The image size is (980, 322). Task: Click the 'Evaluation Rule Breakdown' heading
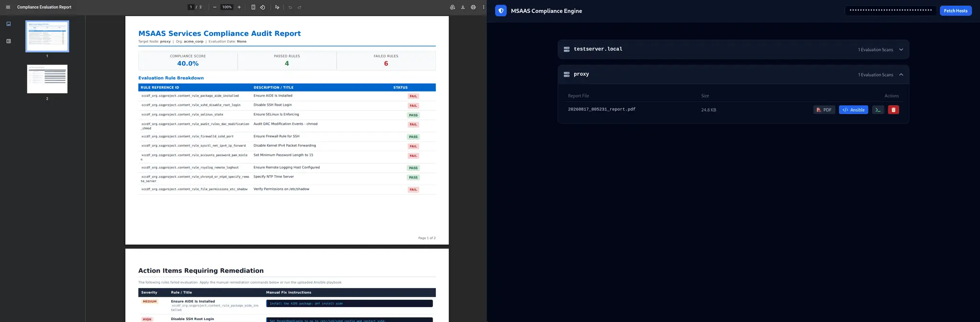171,78
